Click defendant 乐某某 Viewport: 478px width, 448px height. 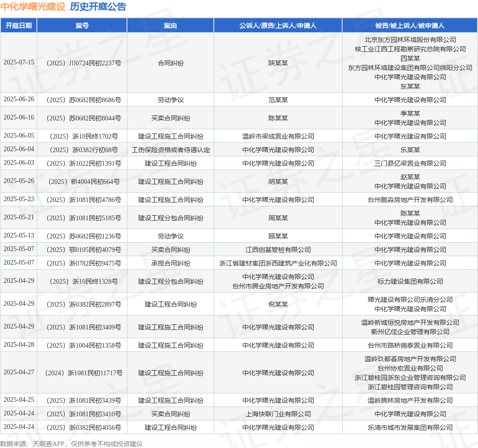(x=410, y=150)
